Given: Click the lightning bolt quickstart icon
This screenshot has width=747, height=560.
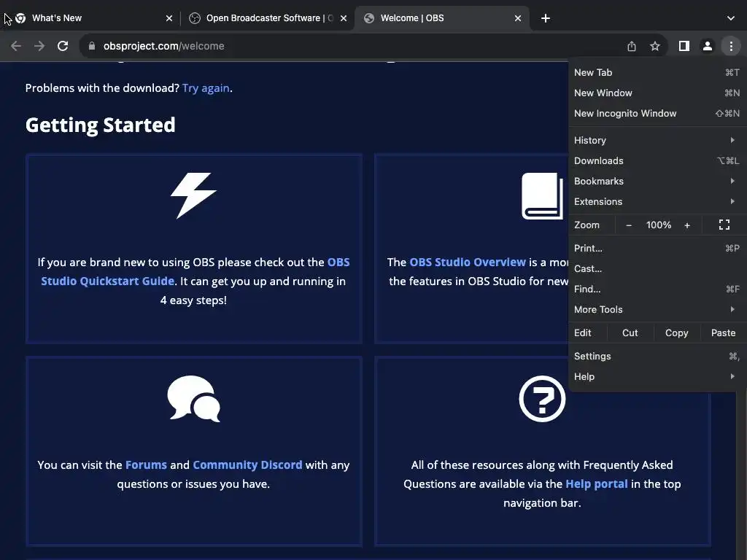Looking at the screenshot, I should pos(193,195).
